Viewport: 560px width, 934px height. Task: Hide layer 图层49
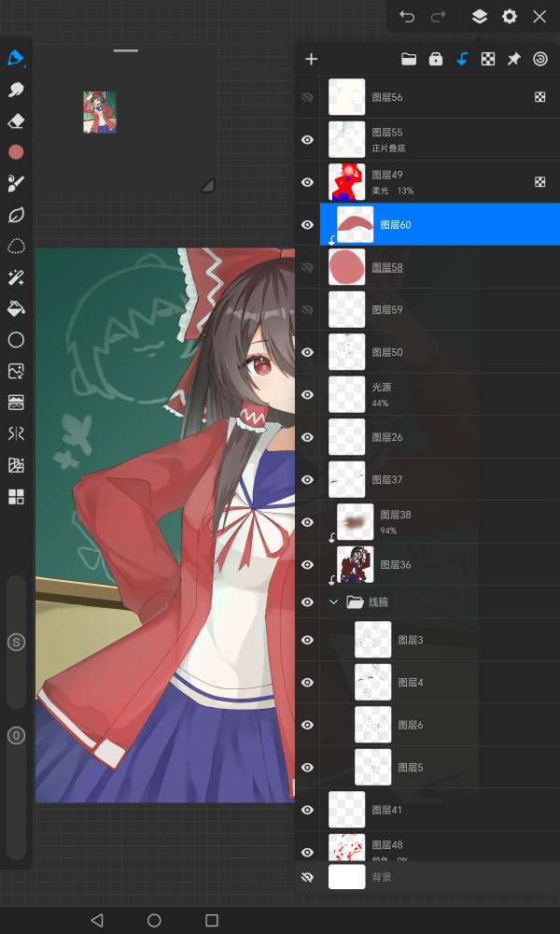(x=307, y=182)
